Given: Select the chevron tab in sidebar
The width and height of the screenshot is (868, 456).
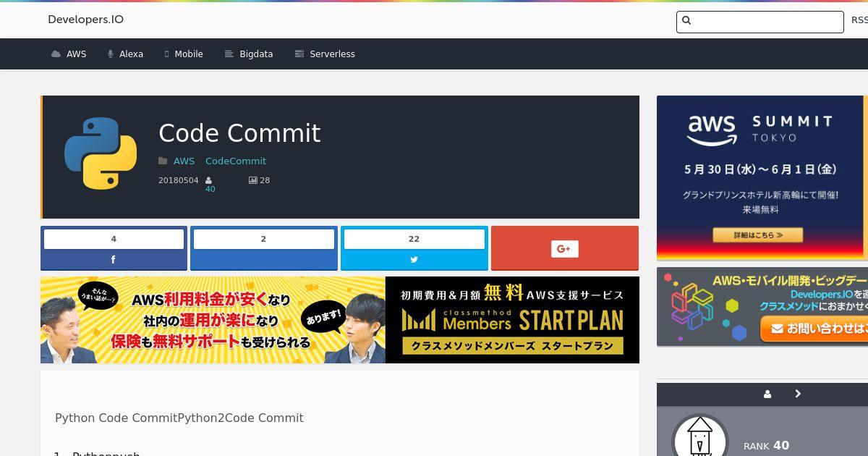Looking at the screenshot, I should click(798, 394).
